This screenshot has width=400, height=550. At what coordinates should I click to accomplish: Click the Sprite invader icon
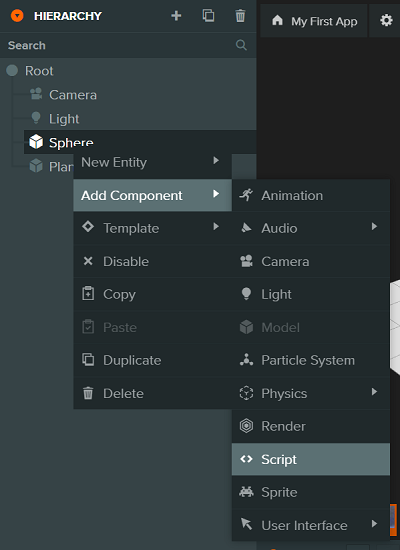click(x=246, y=492)
